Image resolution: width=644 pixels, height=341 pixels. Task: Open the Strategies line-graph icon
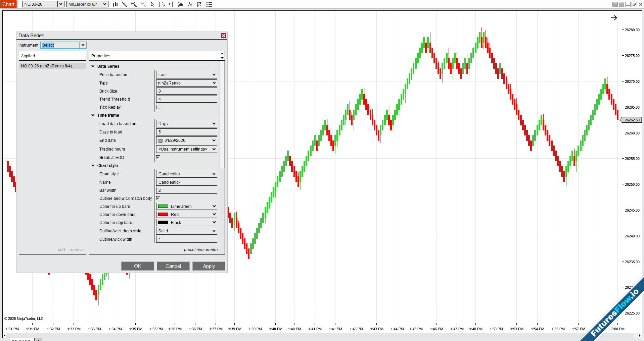tap(190, 4)
